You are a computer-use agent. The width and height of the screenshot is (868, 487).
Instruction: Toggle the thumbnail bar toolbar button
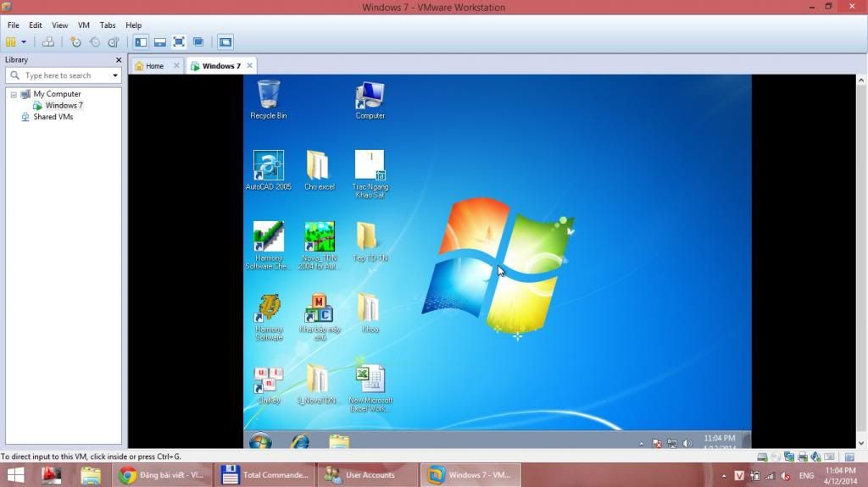(159, 42)
